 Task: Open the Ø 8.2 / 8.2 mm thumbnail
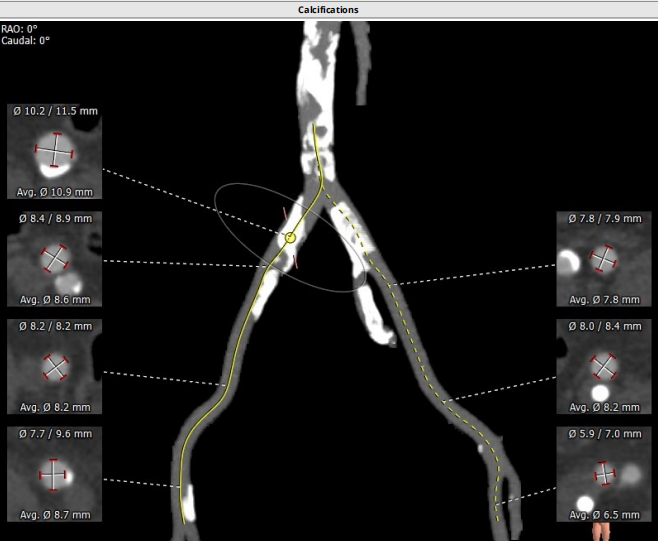55,366
